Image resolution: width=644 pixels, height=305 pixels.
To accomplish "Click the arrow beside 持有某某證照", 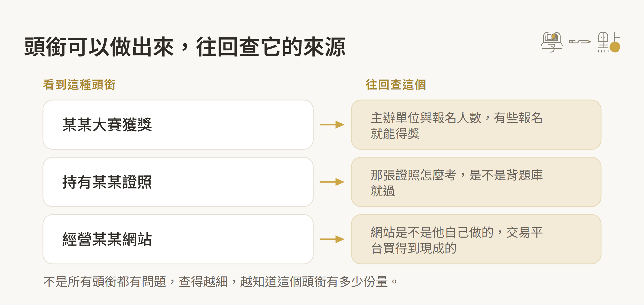I will 332,182.
